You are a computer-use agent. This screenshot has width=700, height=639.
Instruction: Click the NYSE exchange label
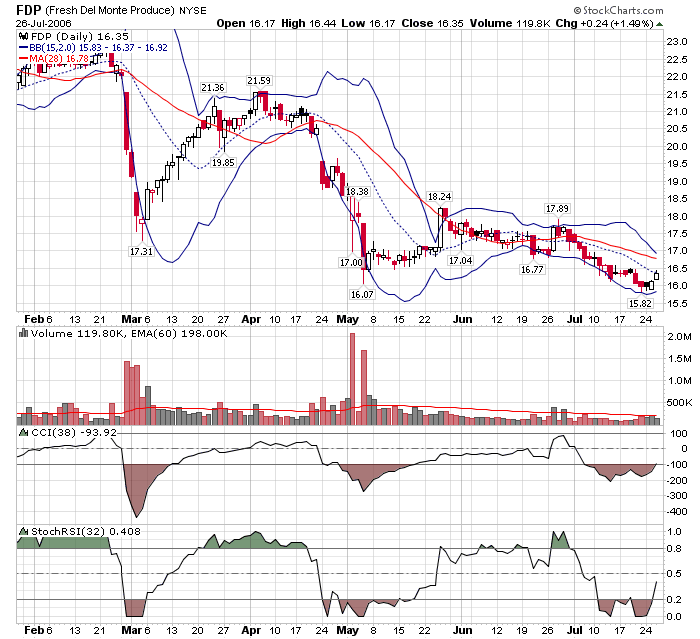[193, 10]
